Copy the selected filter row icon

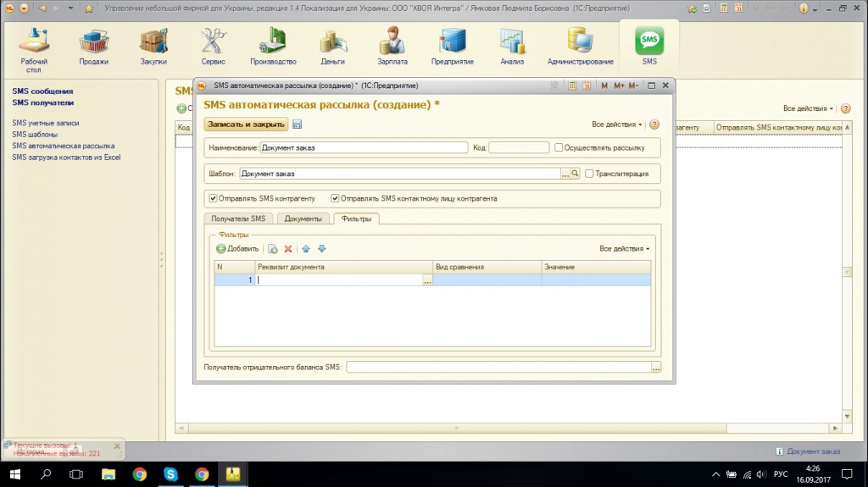point(272,249)
